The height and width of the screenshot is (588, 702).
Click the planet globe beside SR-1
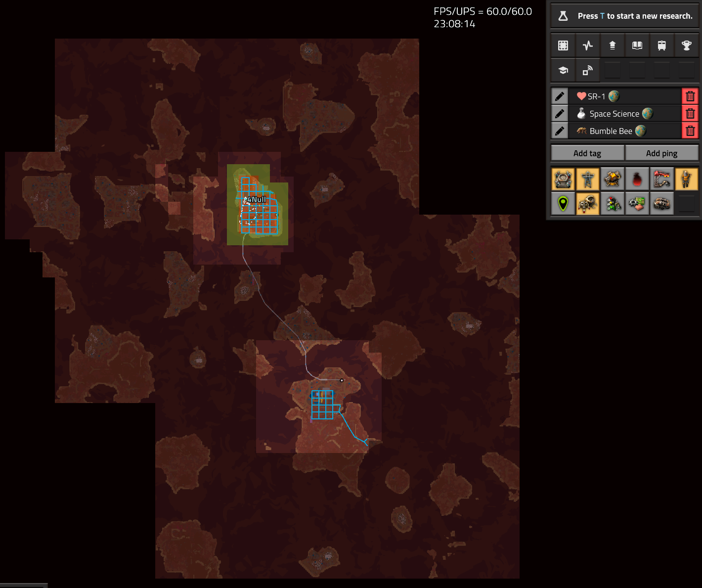point(614,96)
